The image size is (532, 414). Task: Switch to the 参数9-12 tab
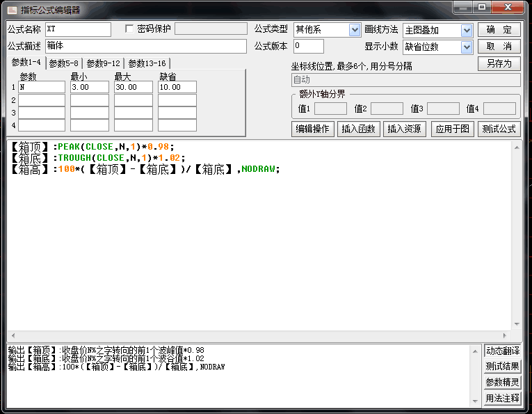104,63
